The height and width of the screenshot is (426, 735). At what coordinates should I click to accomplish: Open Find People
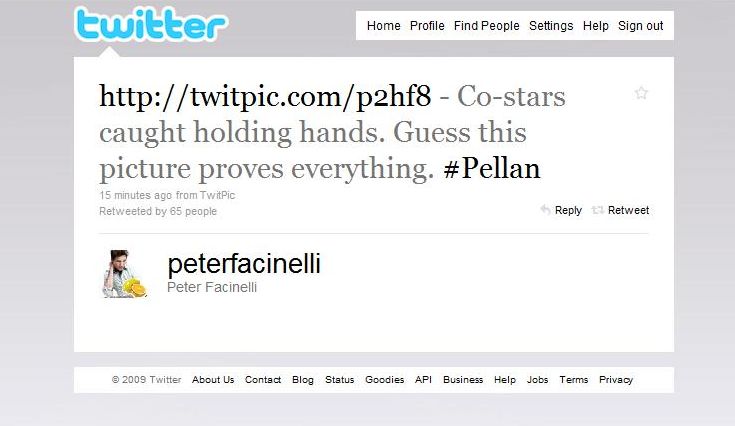point(486,26)
